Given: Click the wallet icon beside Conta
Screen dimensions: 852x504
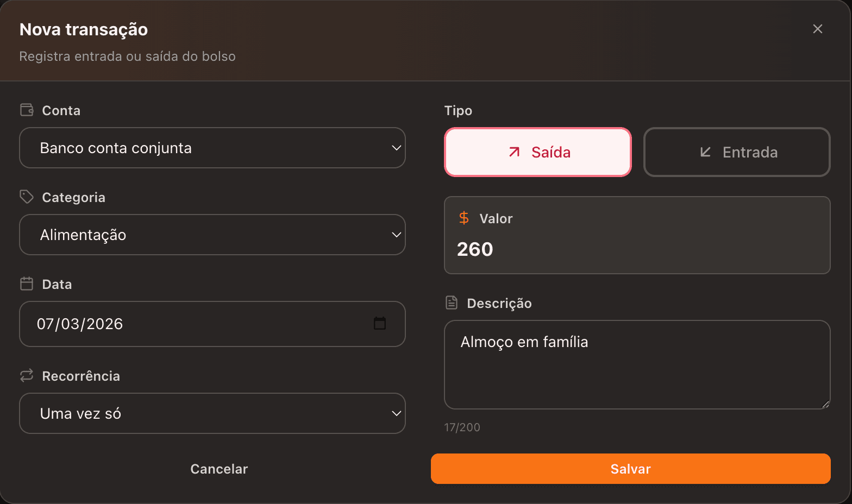Looking at the screenshot, I should tap(27, 110).
